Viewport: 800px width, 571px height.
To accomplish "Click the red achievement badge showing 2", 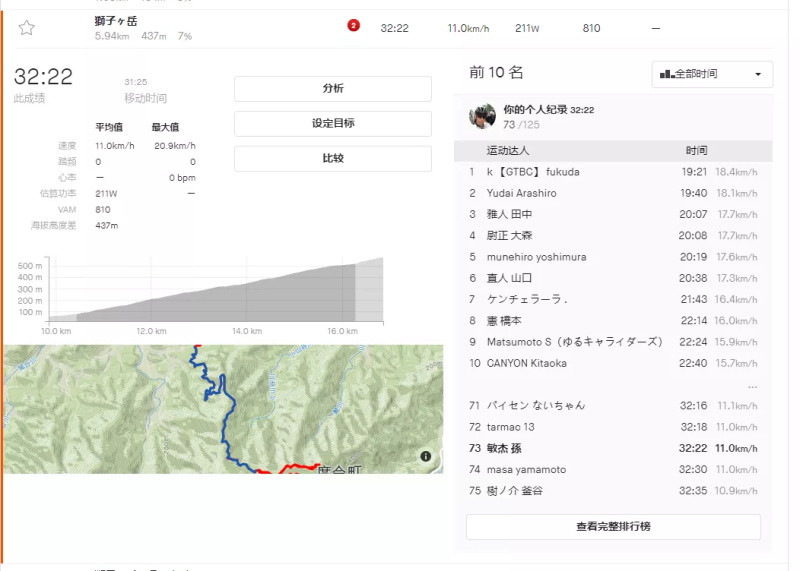I will pos(353,26).
